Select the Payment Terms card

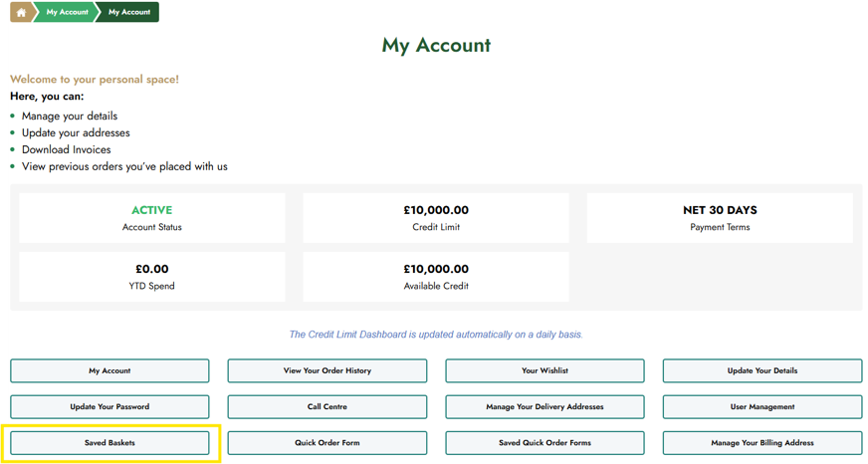720,218
